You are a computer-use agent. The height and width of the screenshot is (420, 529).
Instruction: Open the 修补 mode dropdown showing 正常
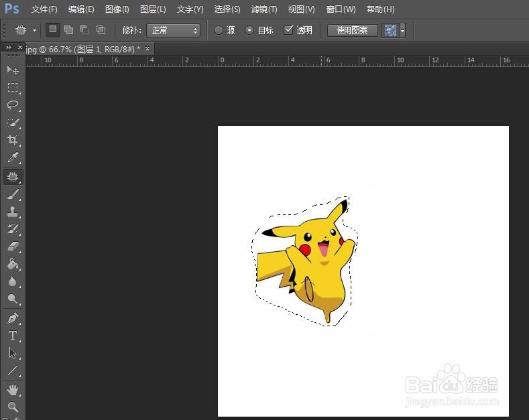(x=174, y=30)
